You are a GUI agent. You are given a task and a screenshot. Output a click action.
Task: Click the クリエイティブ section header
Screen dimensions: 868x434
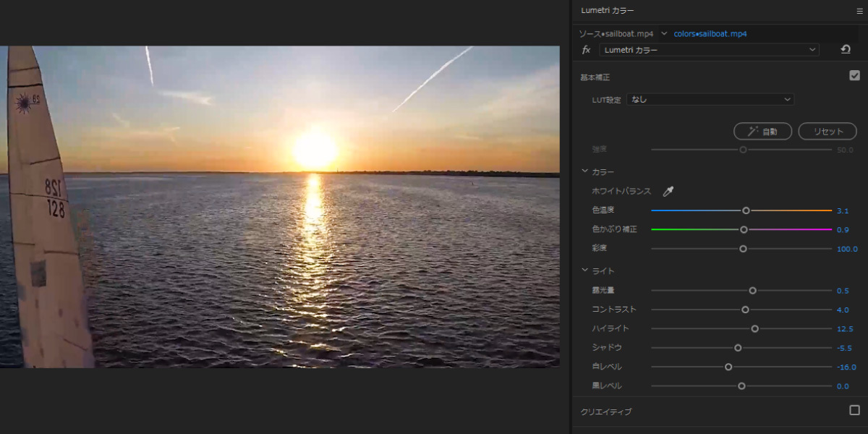pyautogui.click(x=606, y=412)
